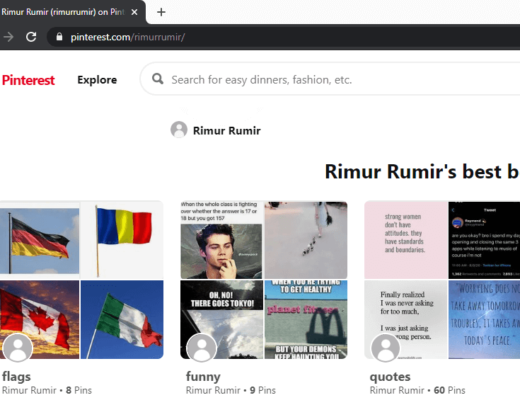Open a new browser tab with plus icon
This screenshot has width=520, height=400.
(161, 12)
